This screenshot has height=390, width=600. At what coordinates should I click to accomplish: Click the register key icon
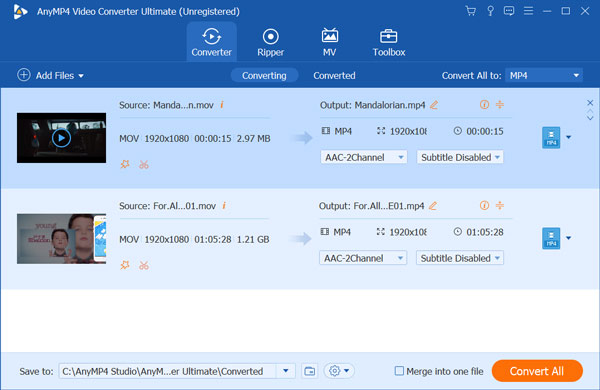click(x=490, y=11)
